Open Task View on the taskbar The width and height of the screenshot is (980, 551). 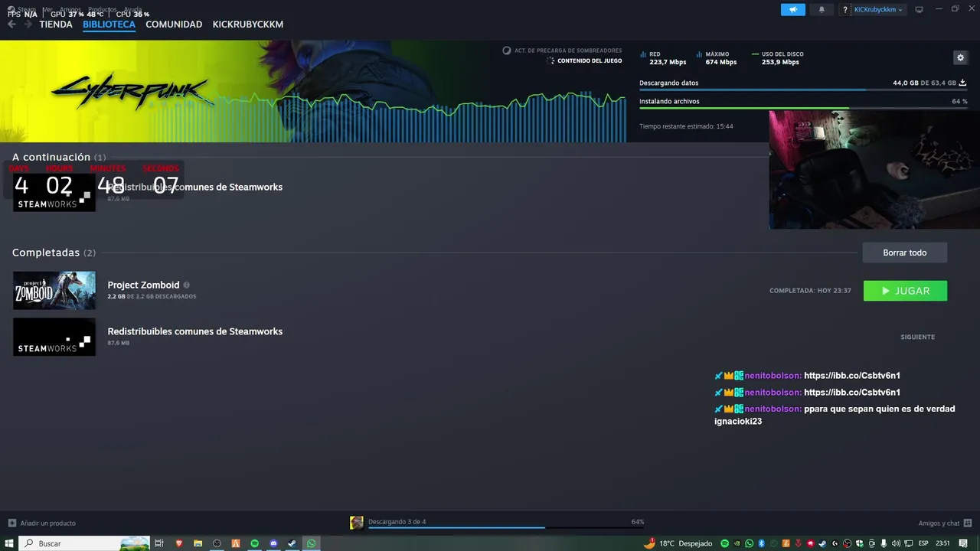(159, 543)
